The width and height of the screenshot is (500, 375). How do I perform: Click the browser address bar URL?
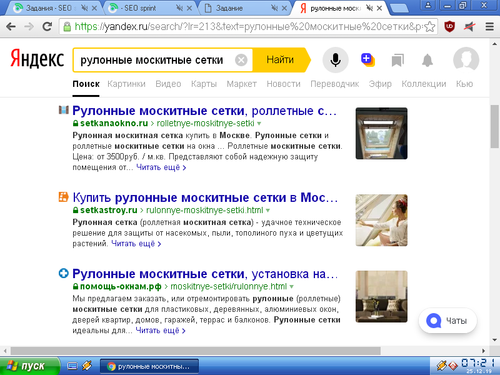[x=248, y=27]
